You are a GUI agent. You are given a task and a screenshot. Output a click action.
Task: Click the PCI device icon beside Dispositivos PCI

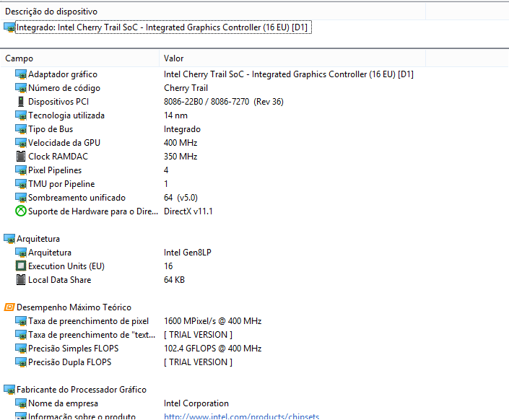tap(21, 102)
